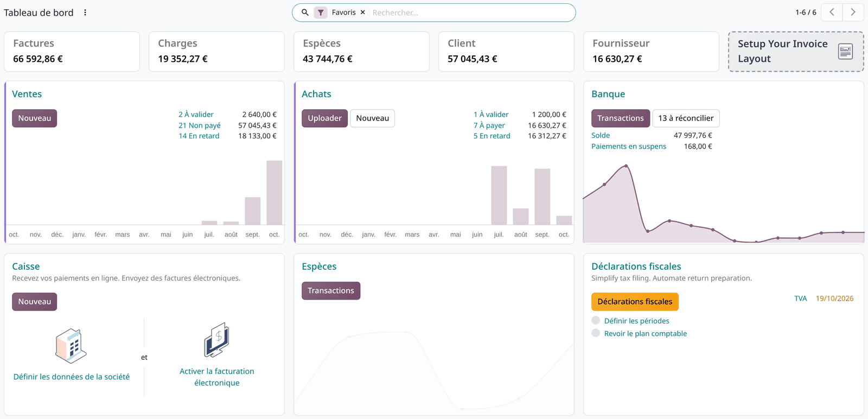Click the 47 997,76 € balance value
Screen dimensions: 868x419
[693, 136]
